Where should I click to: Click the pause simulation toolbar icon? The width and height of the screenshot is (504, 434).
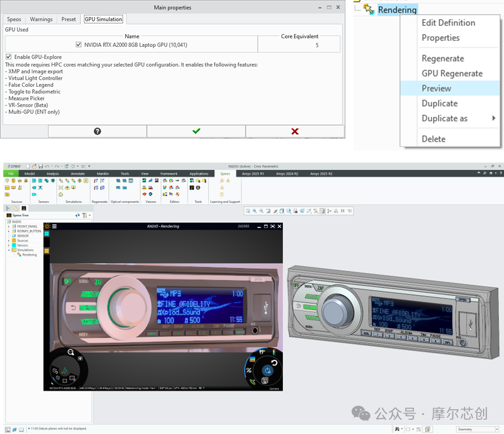point(343,211)
